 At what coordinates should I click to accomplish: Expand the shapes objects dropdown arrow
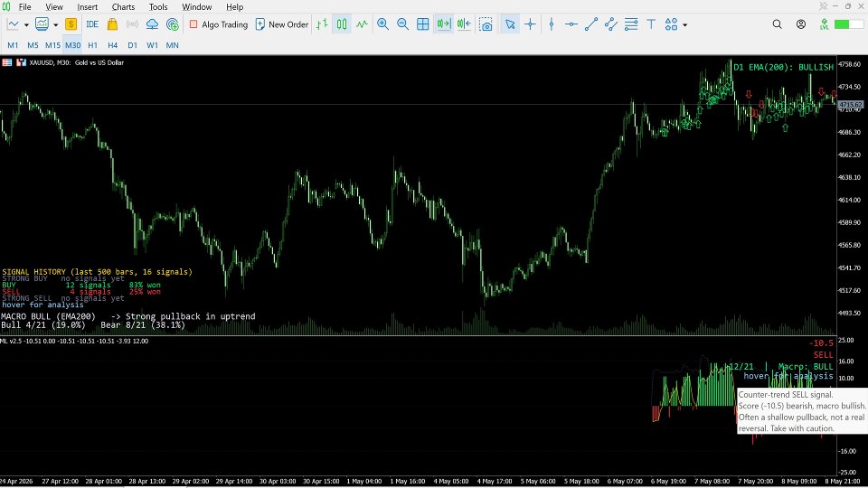click(684, 25)
